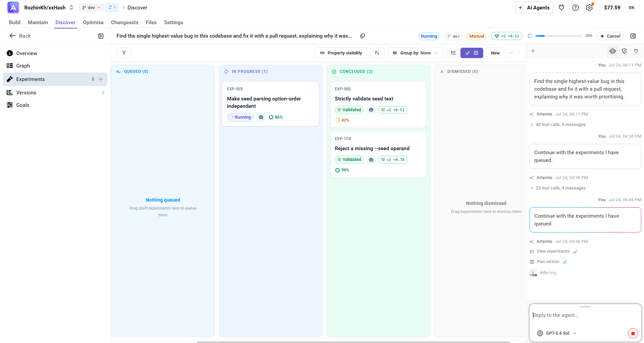Click the help question mark icon
The width and height of the screenshot is (644, 343).
pos(575,7)
